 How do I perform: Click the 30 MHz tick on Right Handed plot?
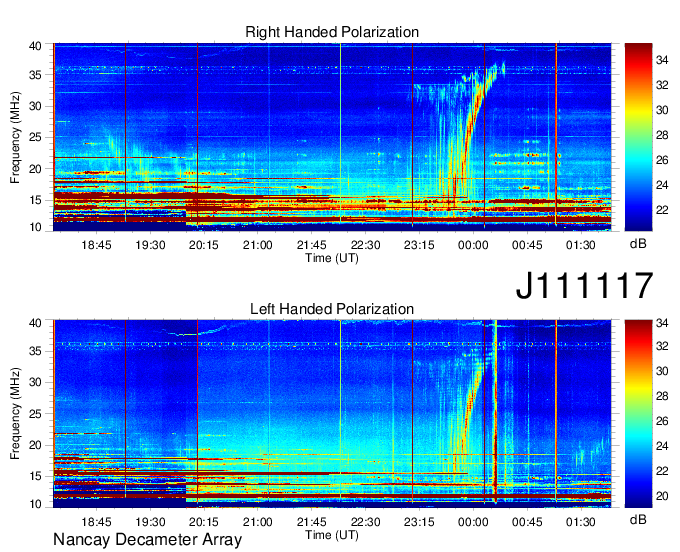point(35,106)
